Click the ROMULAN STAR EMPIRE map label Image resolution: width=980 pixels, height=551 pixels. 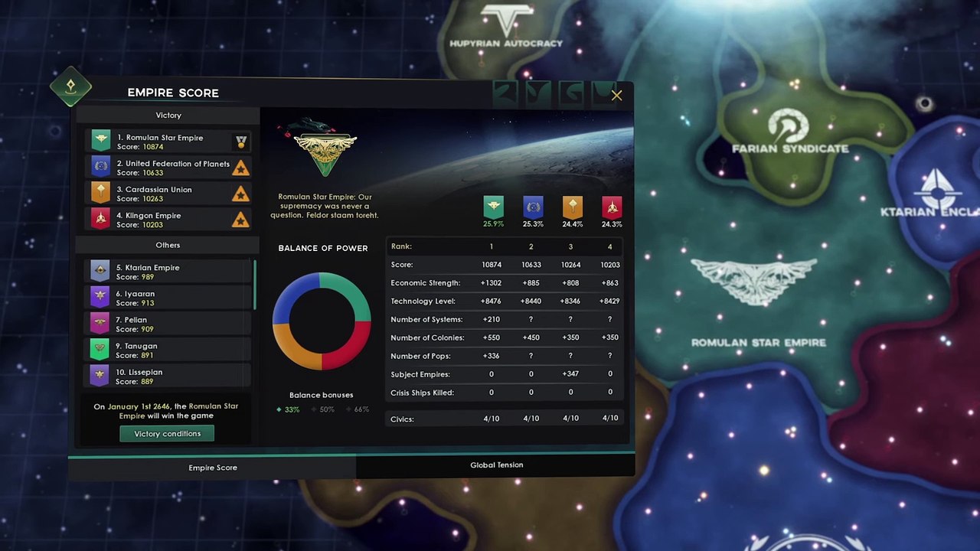(759, 343)
